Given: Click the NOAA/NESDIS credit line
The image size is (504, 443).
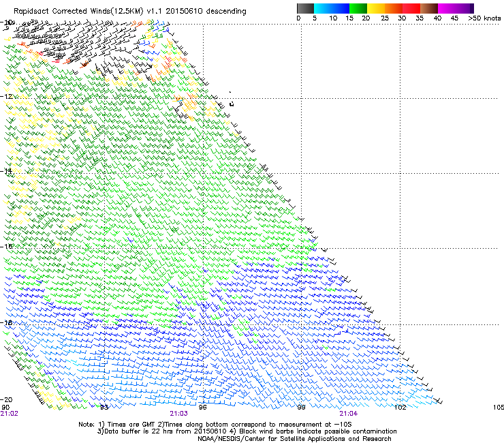Looking at the screenshot, I should [294, 439].
